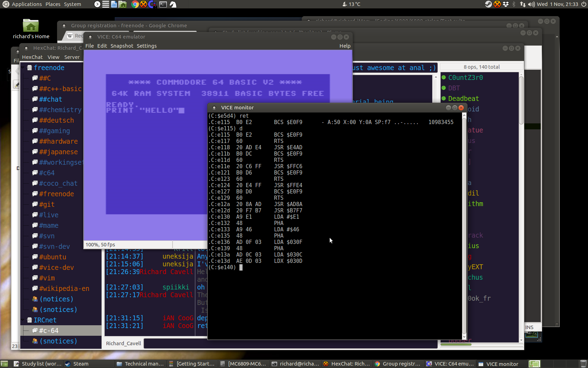This screenshot has width=588, height=368.
Task: Open the Steam tray icon
Action: [488, 4]
